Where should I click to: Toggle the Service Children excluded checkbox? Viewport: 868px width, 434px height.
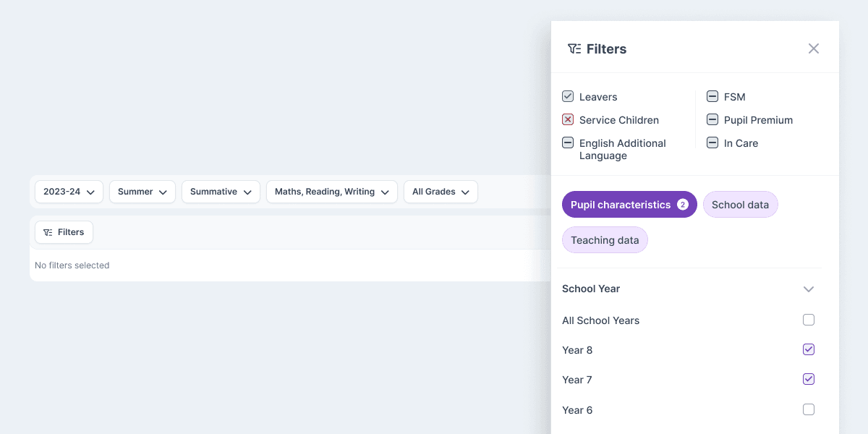(x=568, y=119)
